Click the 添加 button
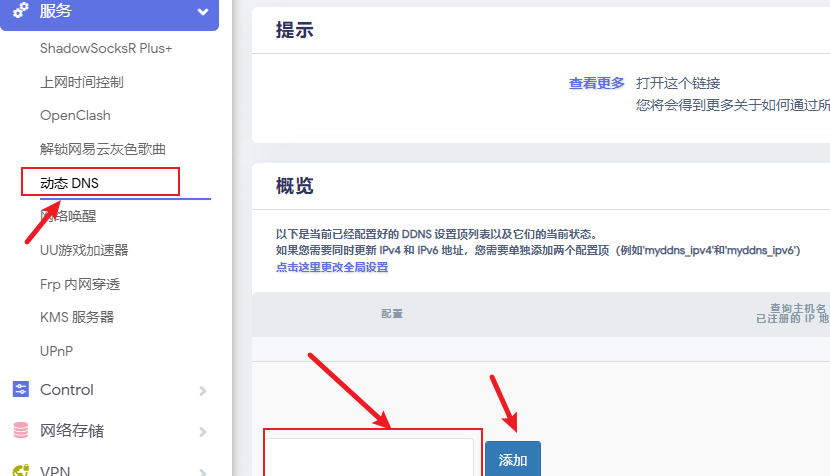This screenshot has width=830, height=476. 513,459
